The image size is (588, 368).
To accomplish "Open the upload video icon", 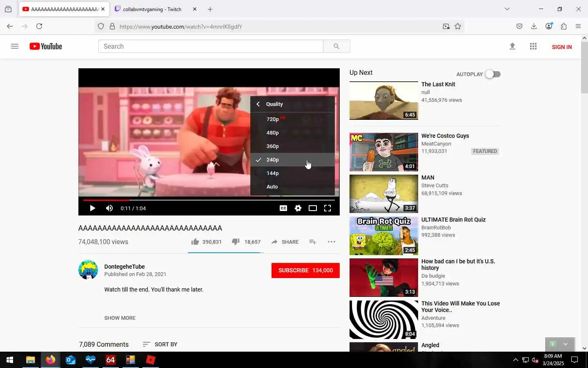I will (x=512, y=46).
